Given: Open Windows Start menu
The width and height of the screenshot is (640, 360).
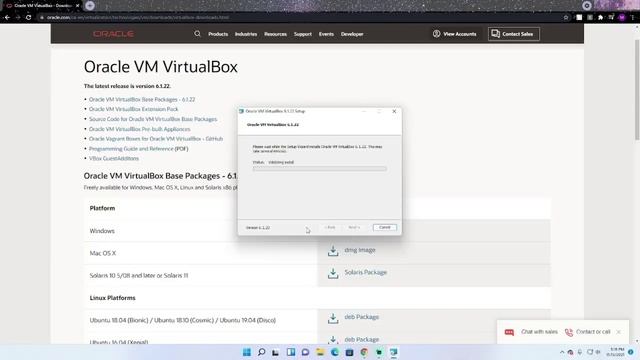Looking at the screenshot, I should point(247,352).
